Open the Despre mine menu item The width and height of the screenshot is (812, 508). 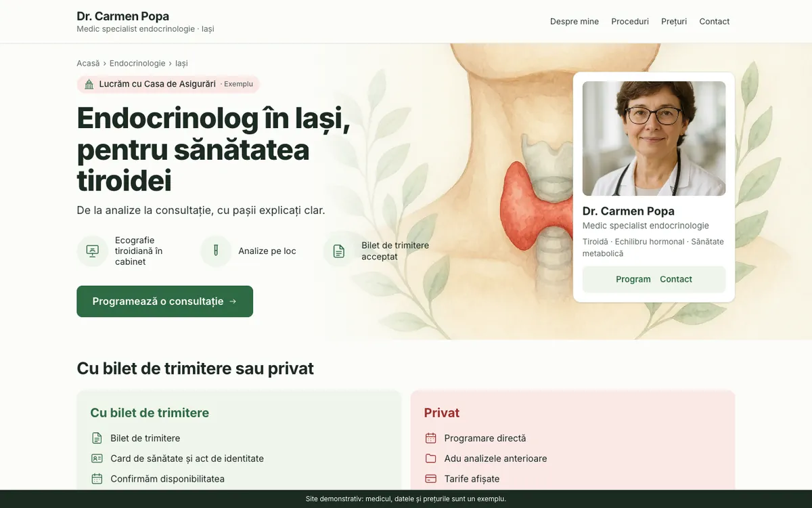coord(574,22)
